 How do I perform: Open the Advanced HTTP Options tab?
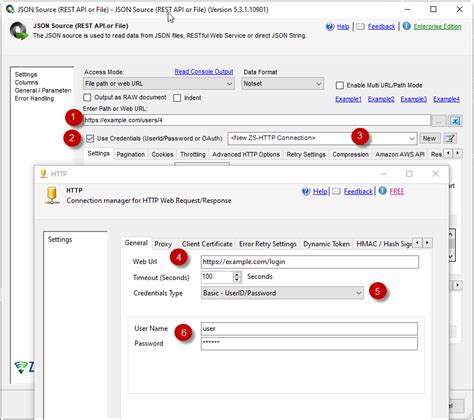(x=246, y=154)
